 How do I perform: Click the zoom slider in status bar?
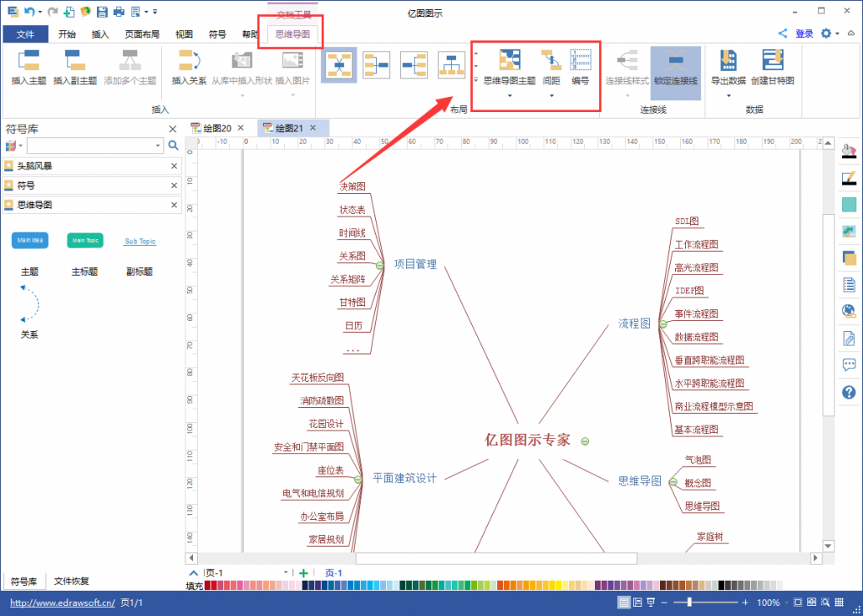(705, 603)
